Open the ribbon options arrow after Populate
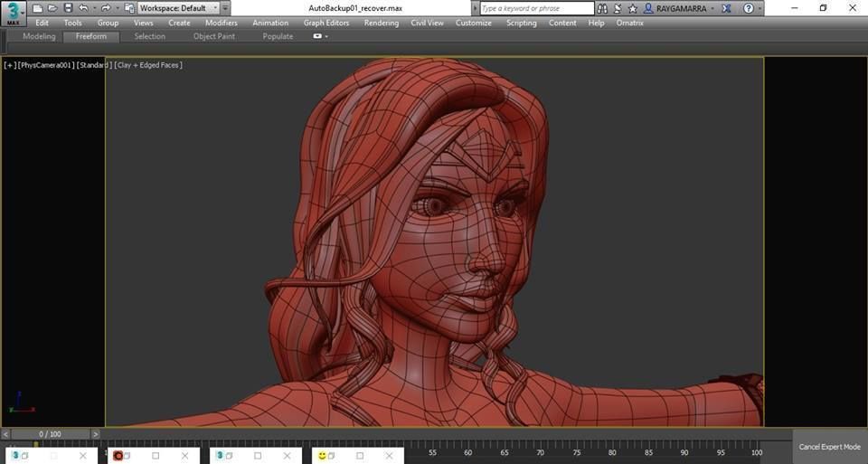 point(326,36)
